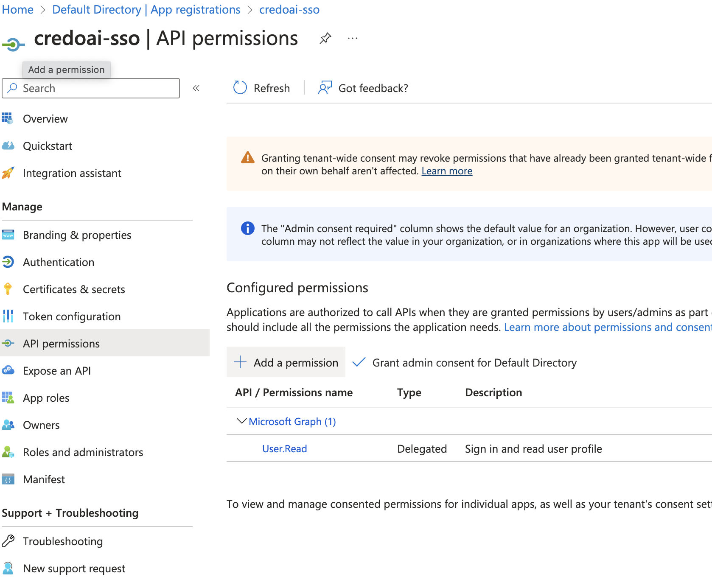Screen dimensions: 712x588
Task: Click the Expose an API cloud icon
Action: [8, 370]
